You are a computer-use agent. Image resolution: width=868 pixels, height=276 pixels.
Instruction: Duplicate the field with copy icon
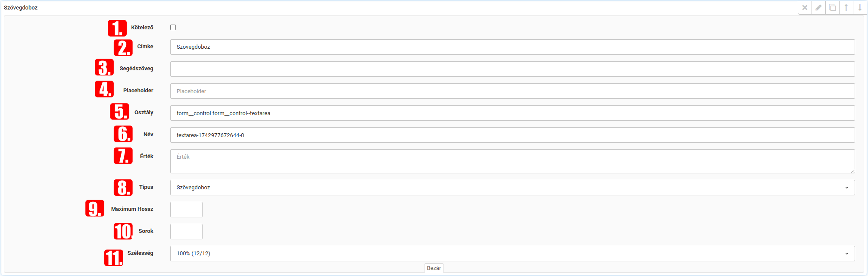click(832, 8)
